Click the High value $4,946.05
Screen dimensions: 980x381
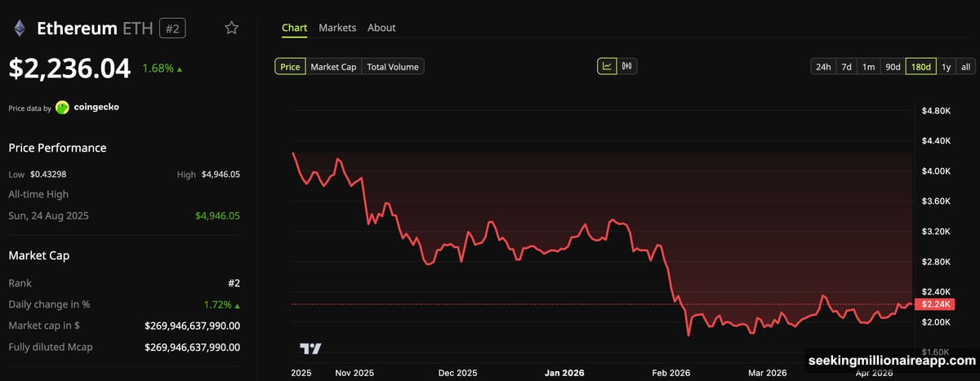[220, 175]
